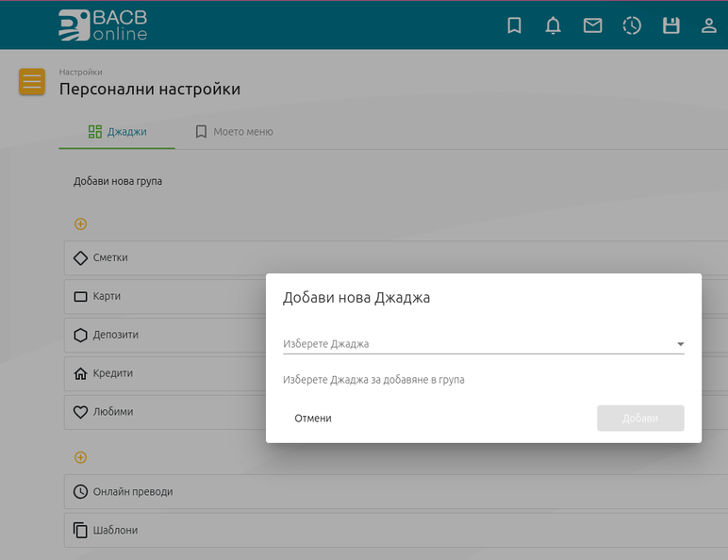Select the Онлайн преводи widget row
Viewport: 728px width, 560px height.
(377, 491)
